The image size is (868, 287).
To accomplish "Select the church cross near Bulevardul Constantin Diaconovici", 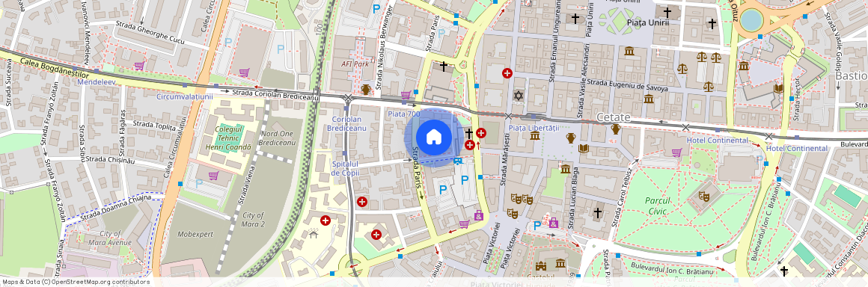I will (783, 271).
